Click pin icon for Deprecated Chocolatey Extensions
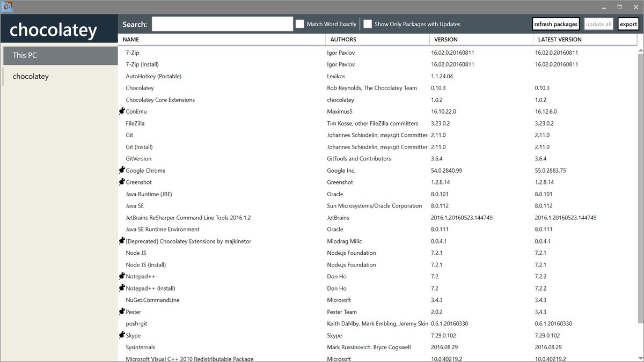The width and height of the screenshot is (644, 362). [x=122, y=241]
